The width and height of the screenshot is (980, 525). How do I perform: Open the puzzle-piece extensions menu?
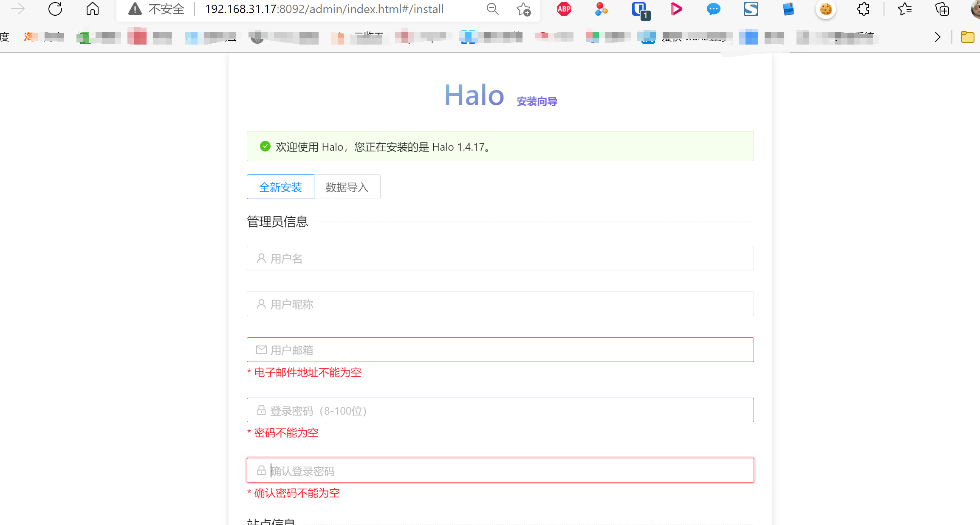863,9
